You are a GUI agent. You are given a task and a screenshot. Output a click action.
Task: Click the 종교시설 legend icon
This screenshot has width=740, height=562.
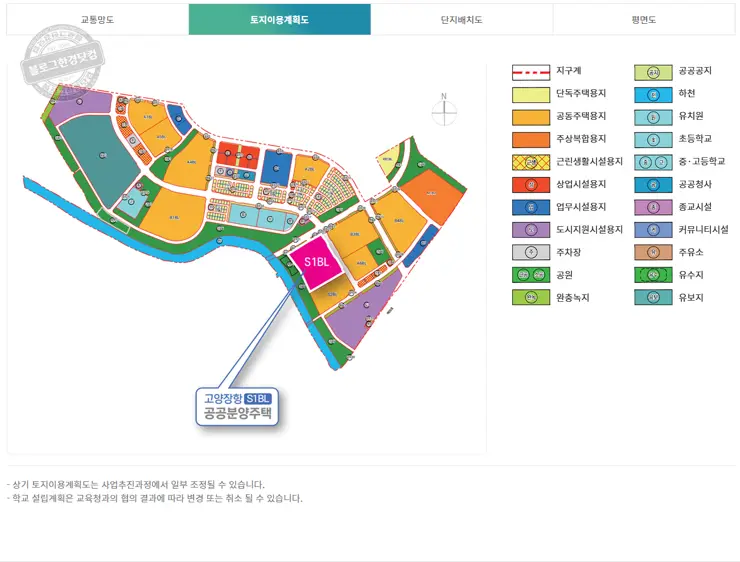[653, 207]
